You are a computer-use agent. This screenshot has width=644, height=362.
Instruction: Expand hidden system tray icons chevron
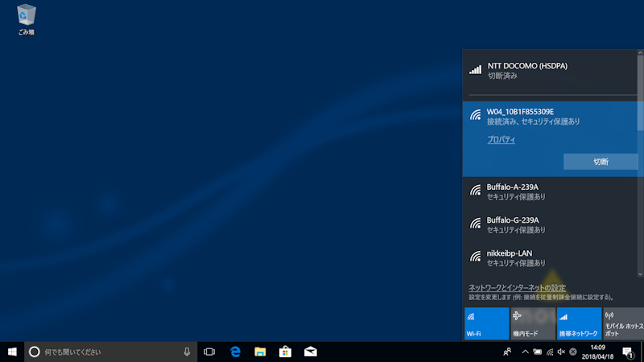[525, 352]
